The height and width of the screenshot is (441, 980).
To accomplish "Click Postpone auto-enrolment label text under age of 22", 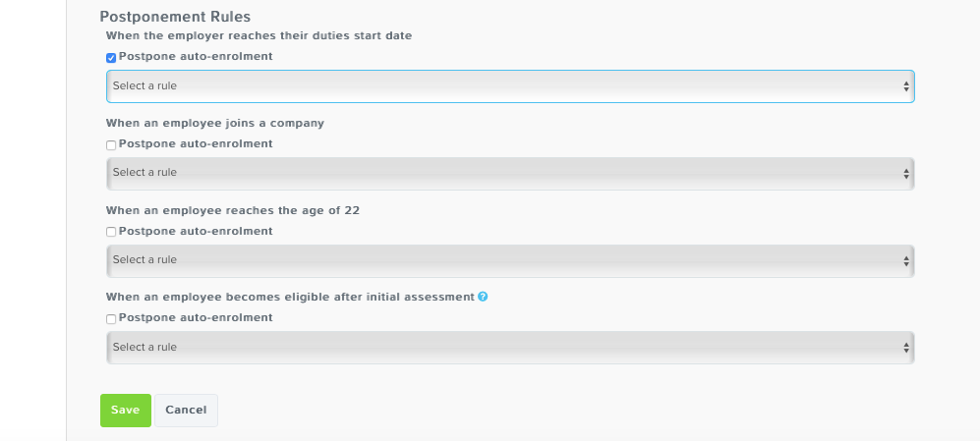I will tap(196, 231).
